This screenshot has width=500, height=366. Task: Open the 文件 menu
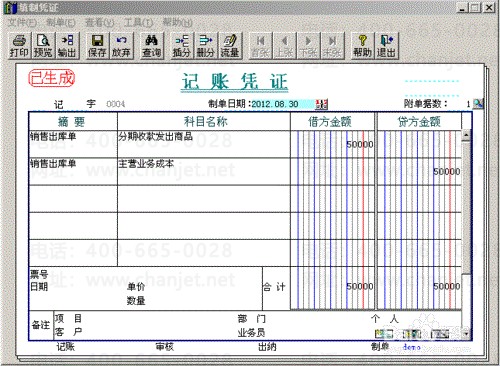click(22, 23)
